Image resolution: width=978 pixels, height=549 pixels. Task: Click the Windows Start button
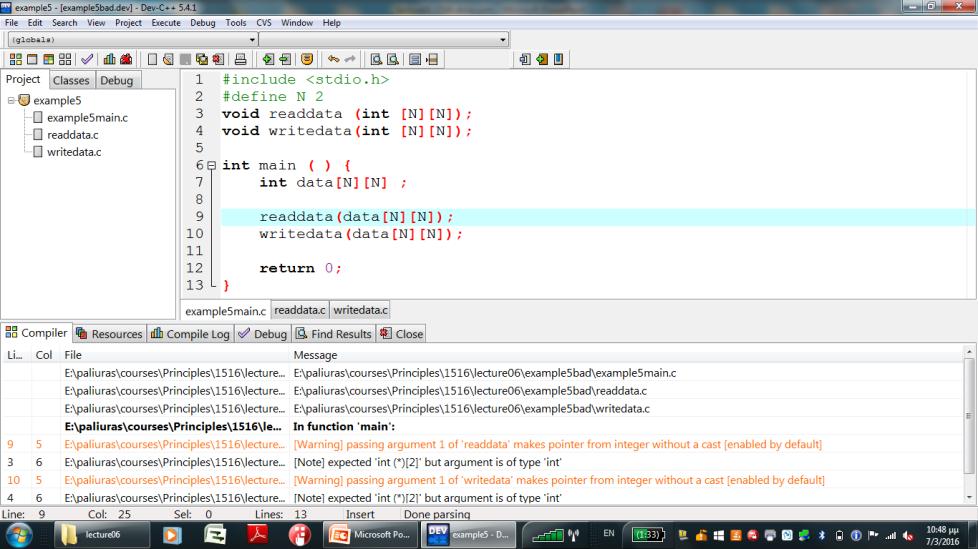click(x=19, y=535)
